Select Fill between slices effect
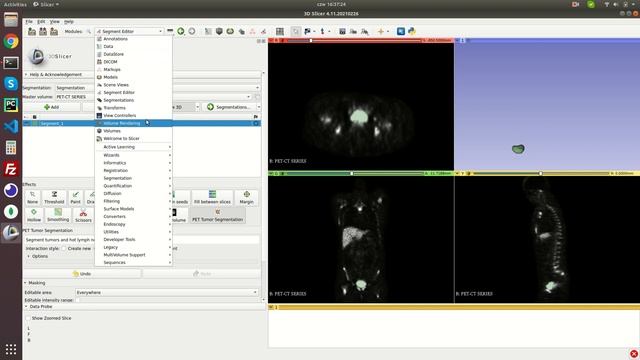Screen dimensions: 640x360 click(212, 198)
